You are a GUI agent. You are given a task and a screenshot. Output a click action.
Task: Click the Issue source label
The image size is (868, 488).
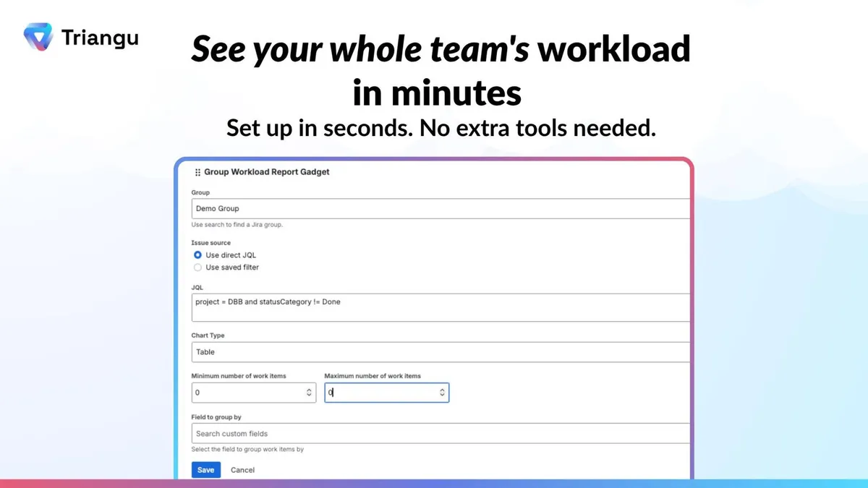click(x=211, y=243)
